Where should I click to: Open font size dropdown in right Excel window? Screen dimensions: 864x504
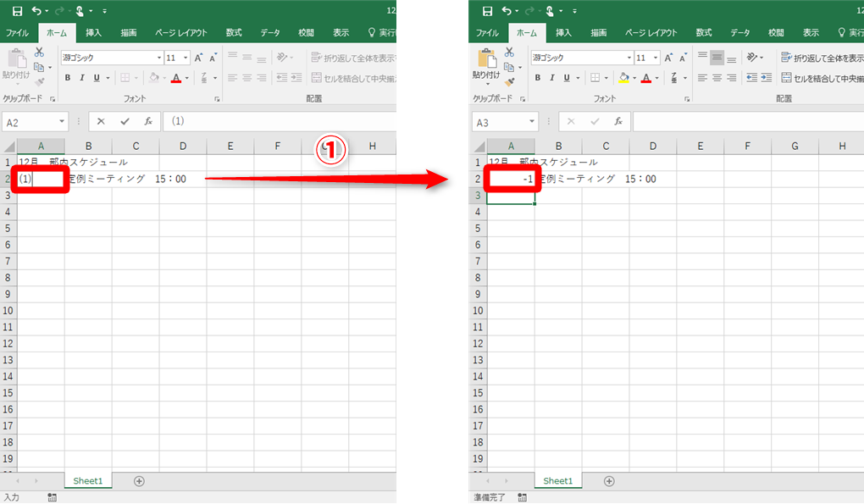[655, 58]
